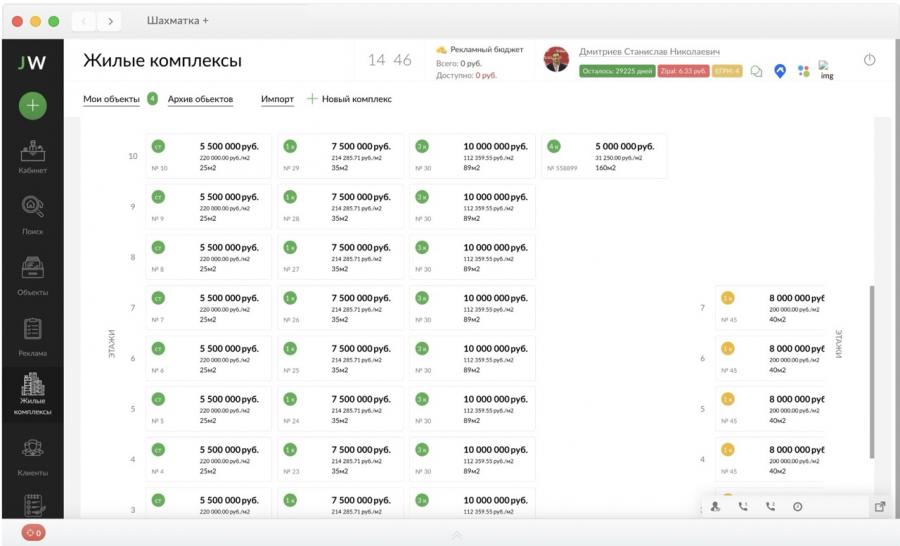
Task: Open 10 000 000 руб. card on floor 7
Action: click(x=472, y=308)
